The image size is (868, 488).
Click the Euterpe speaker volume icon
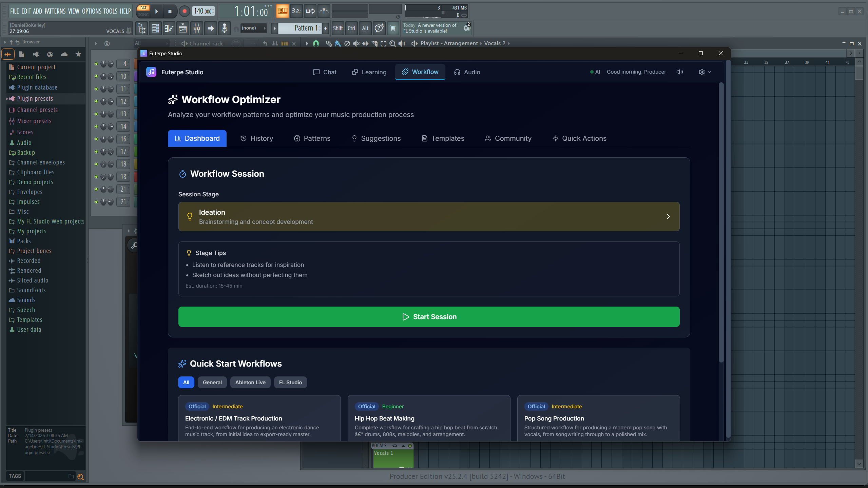(680, 72)
